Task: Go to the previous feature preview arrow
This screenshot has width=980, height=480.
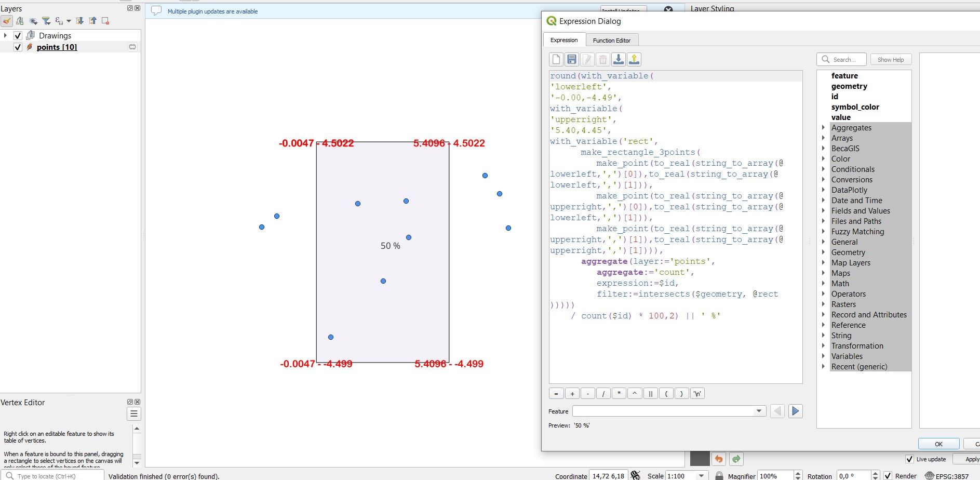Action: click(777, 411)
